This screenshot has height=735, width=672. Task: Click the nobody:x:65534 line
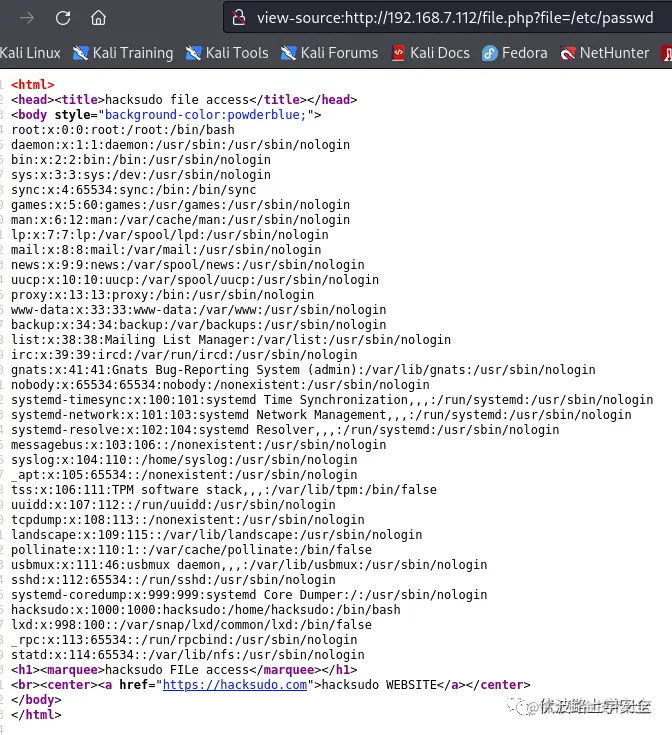(x=220, y=385)
